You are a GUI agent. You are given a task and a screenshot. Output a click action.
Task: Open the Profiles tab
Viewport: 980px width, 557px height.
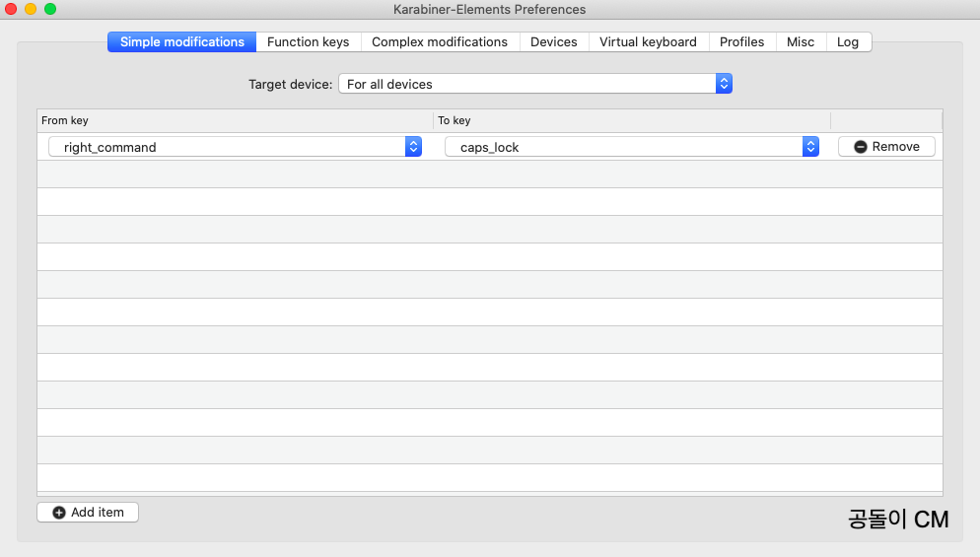[741, 41]
